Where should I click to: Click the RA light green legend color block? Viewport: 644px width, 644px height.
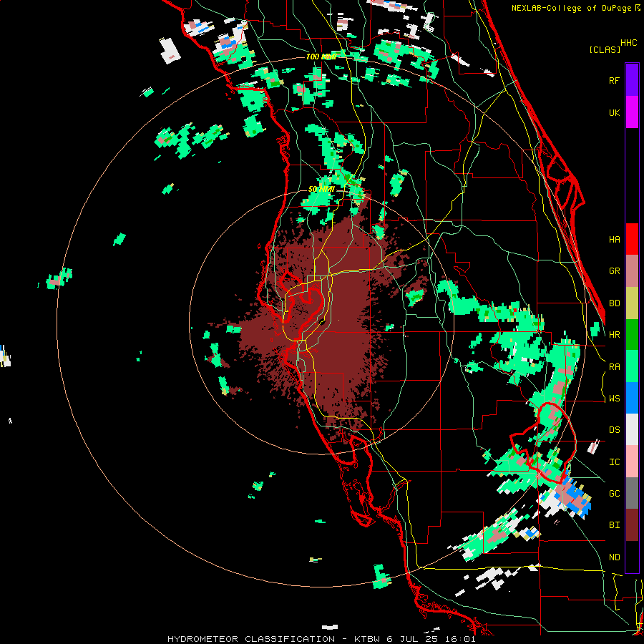[x=632, y=366]
